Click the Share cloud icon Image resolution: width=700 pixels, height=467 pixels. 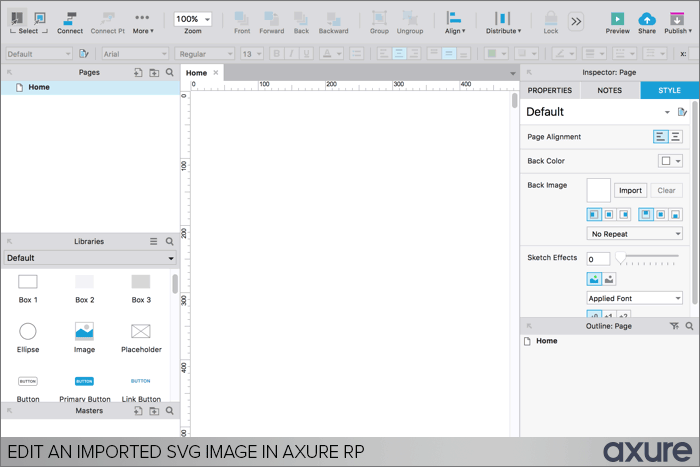(647, 19)
